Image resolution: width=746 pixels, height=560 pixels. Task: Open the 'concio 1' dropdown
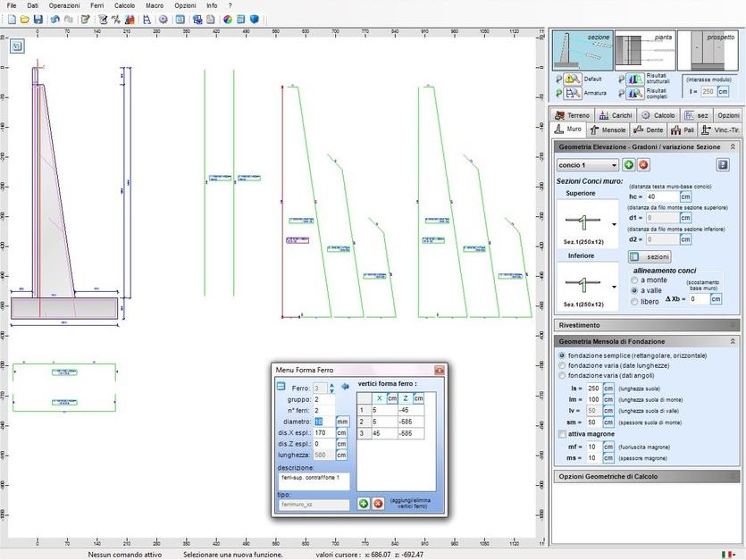(x=587, y=165)
